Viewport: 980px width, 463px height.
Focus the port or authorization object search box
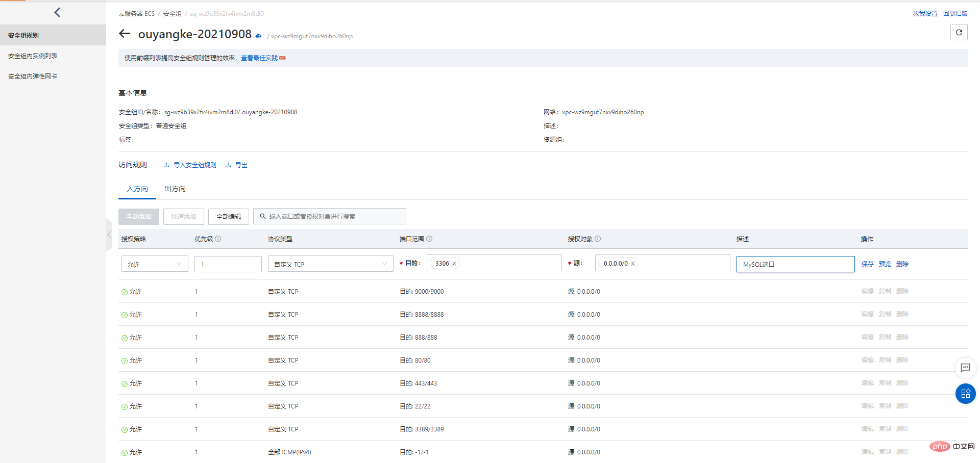coord(330,217)
